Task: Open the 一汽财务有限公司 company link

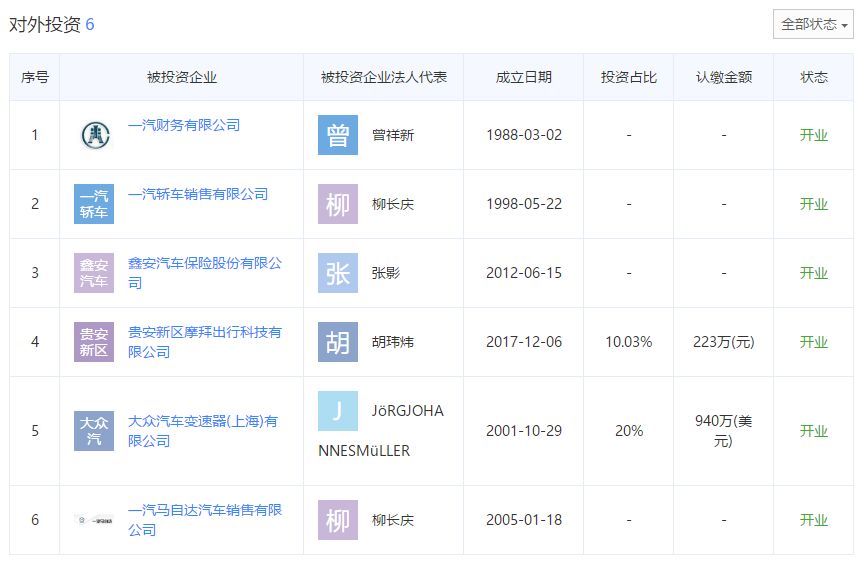Action: (184, 125)
